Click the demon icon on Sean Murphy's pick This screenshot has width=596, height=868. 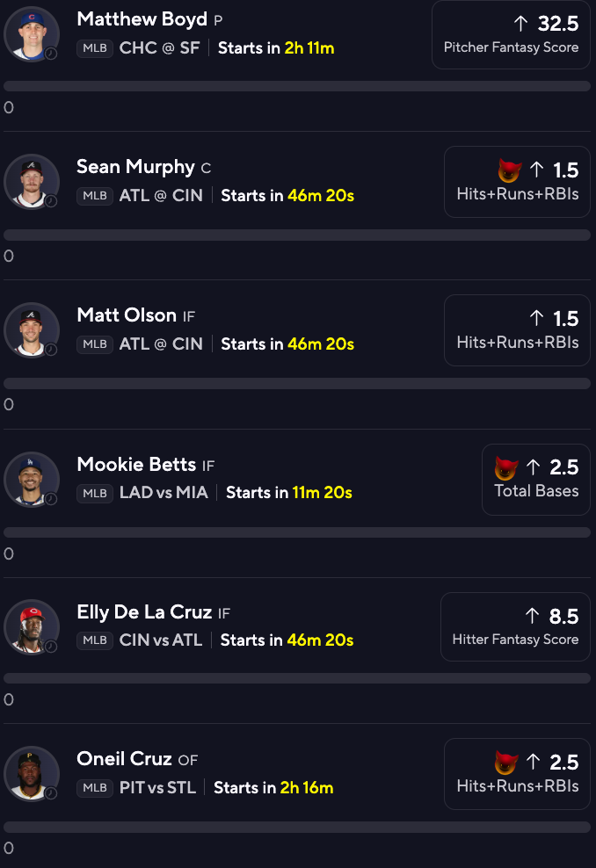[x=510, y=170]
